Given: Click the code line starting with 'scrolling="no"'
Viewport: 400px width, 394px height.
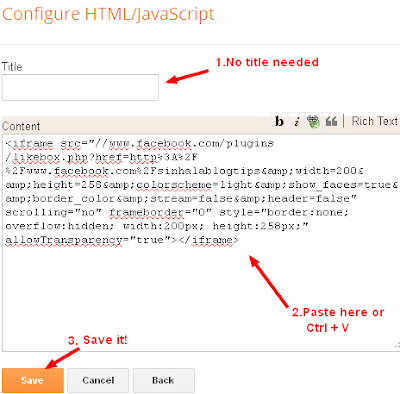Looking at the screenshot, I should point(177,212).
